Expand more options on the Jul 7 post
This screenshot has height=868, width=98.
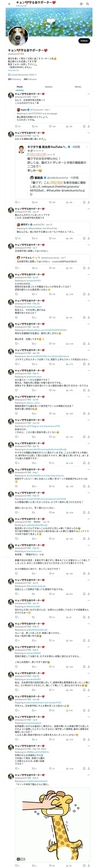click(89, 245)
